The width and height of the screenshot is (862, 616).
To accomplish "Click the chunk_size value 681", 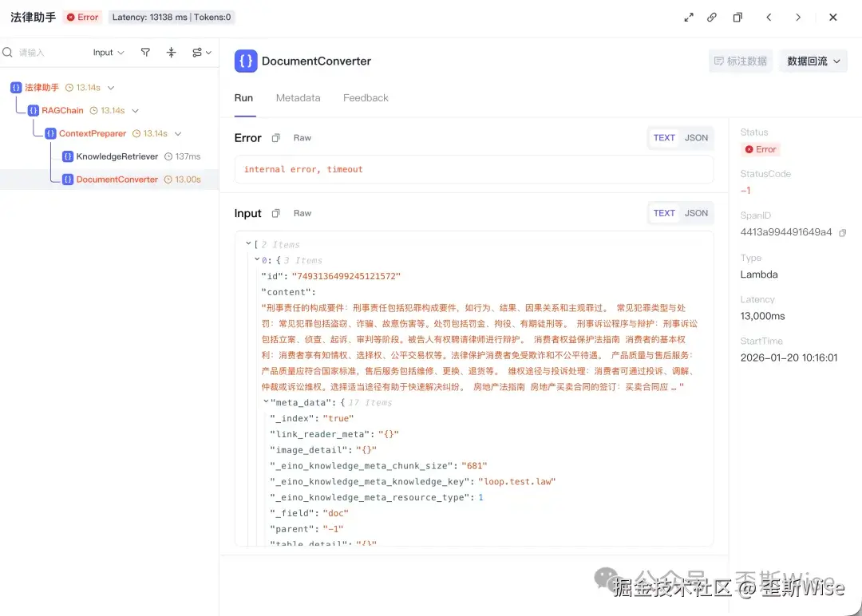I will 474,466.
